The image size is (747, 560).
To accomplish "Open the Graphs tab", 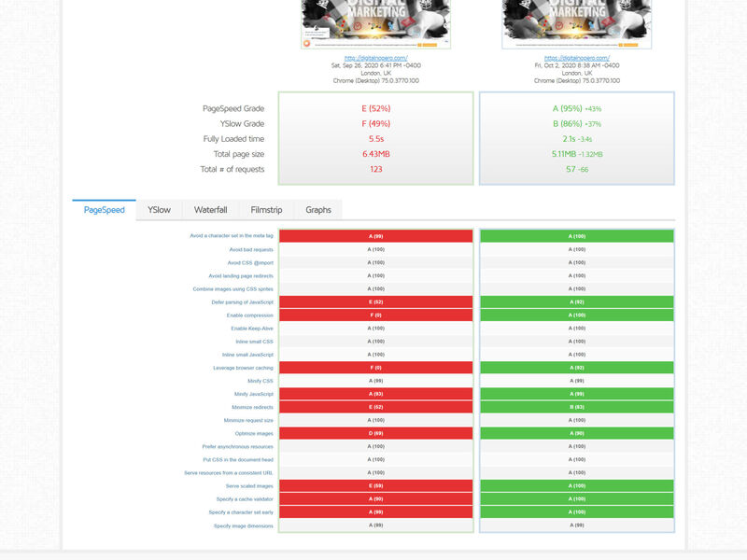I will (x=317, y=209).
